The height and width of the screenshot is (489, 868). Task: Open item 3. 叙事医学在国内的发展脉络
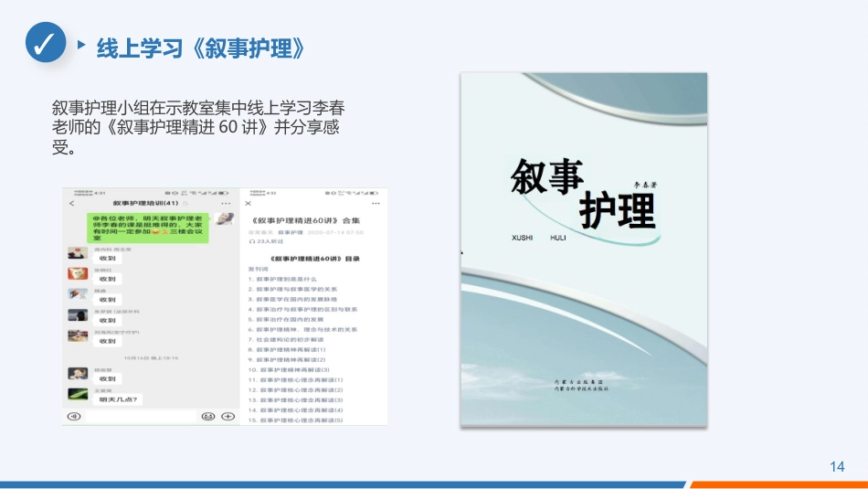tap(292, 299)
